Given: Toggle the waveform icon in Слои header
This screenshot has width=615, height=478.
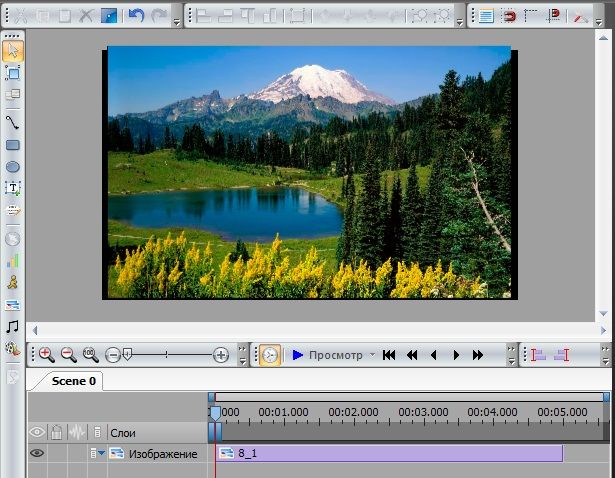Looking at the screenshot, I should point(77,432).
